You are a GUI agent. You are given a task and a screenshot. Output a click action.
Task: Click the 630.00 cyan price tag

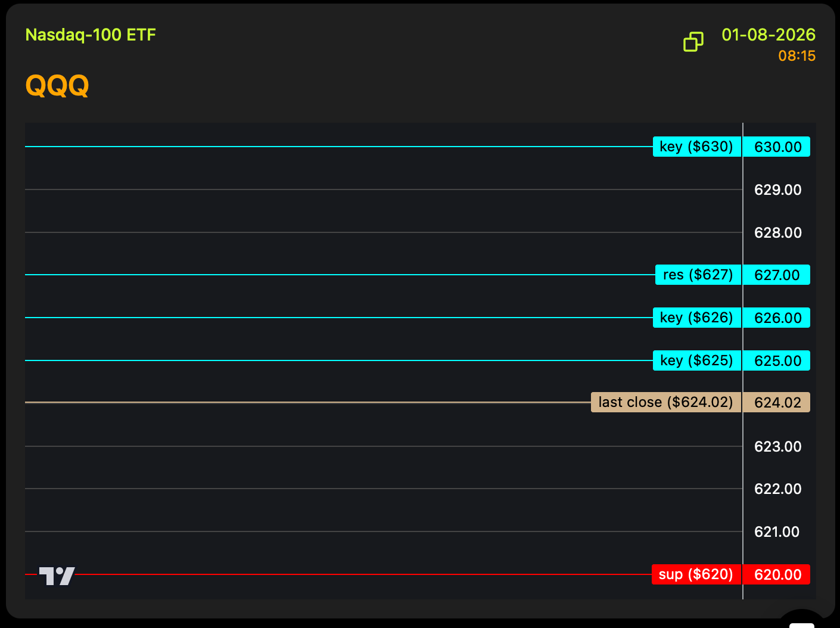click(777, 147)
